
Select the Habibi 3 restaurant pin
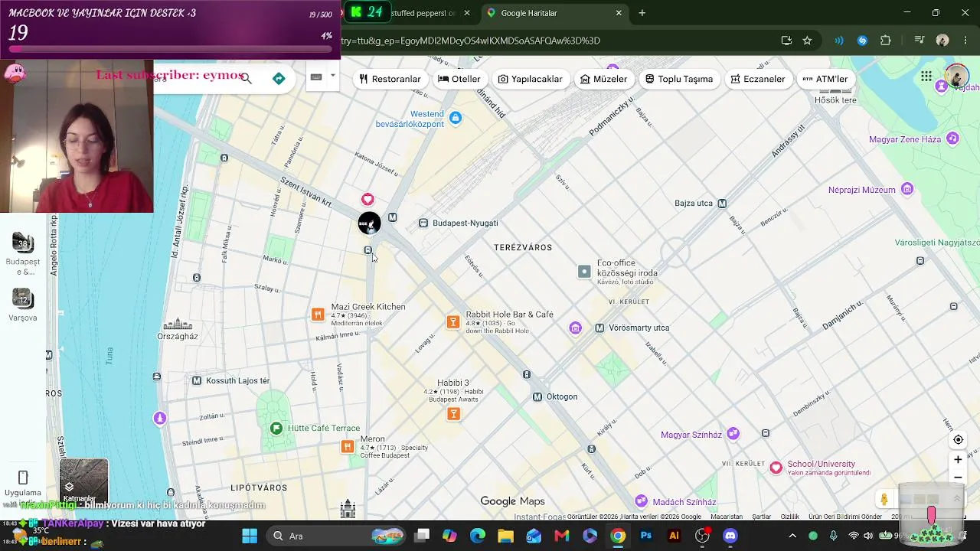coord(454,414)
